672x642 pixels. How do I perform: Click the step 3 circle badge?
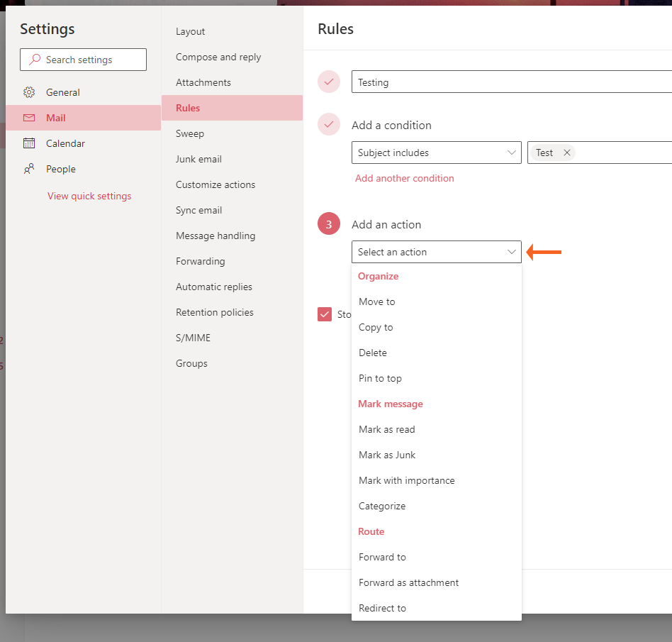[329, 224]
